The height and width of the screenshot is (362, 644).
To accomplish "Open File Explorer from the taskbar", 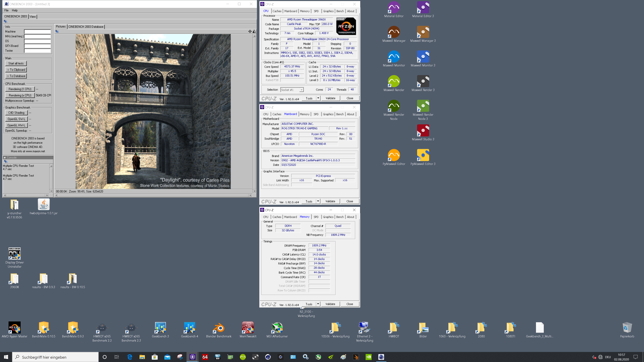I will [x=142, y=357].
